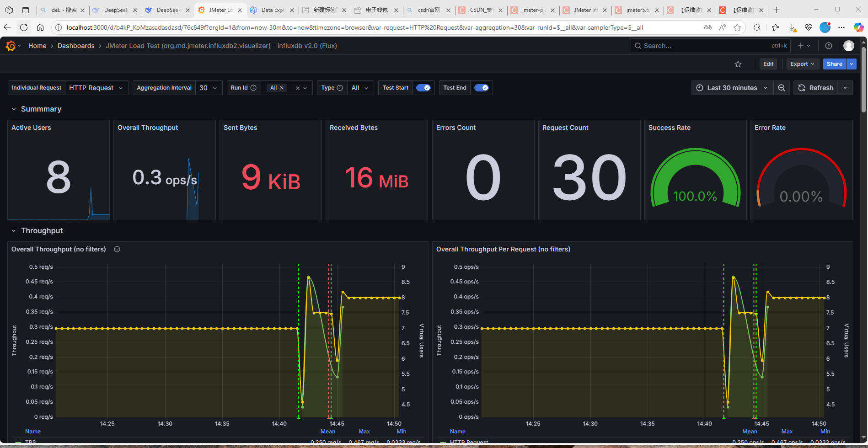Open Share options arrow dropdown
The width and height of the screenshot is (868, 448).
pos(852,64)
